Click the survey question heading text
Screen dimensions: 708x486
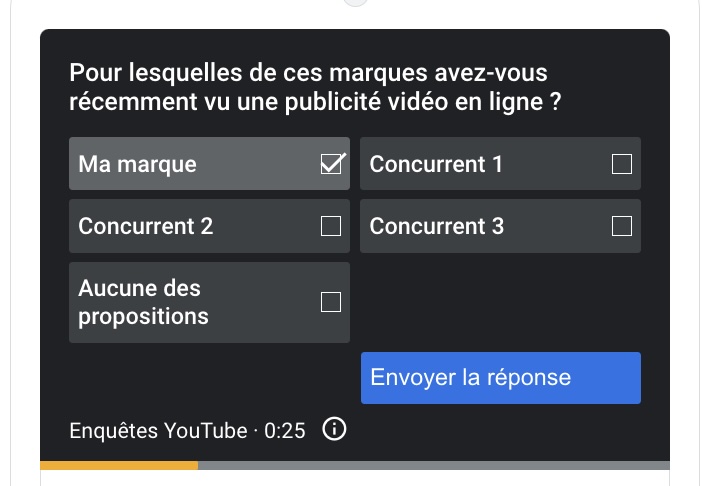point(315,87)
